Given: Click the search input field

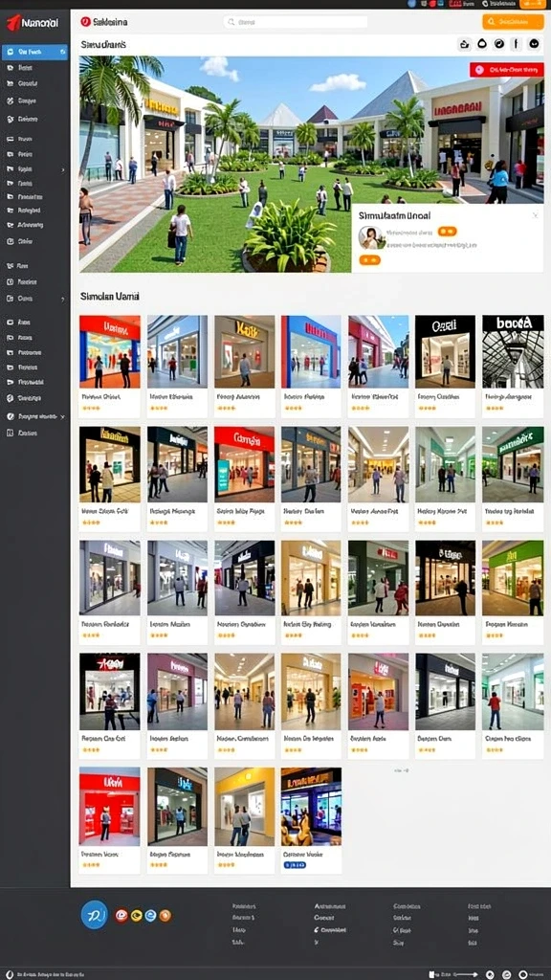Looking at the screenshot, I should pos(296,22).
